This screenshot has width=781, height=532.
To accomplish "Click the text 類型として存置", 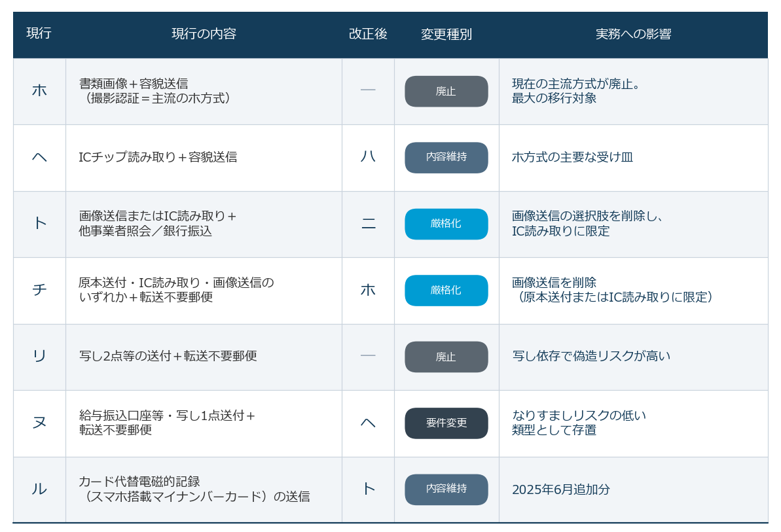I will (x=554, y=431).
